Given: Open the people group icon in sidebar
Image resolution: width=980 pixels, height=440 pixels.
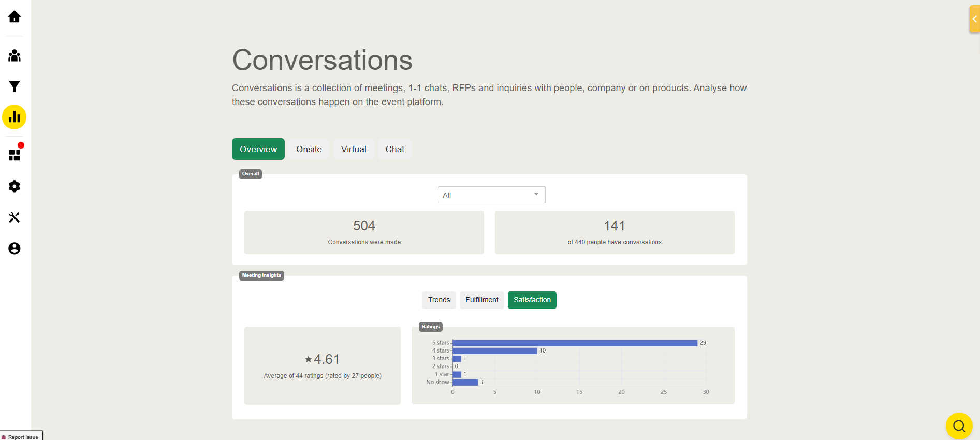Looking at the screenshot, I should coord(14,55).
